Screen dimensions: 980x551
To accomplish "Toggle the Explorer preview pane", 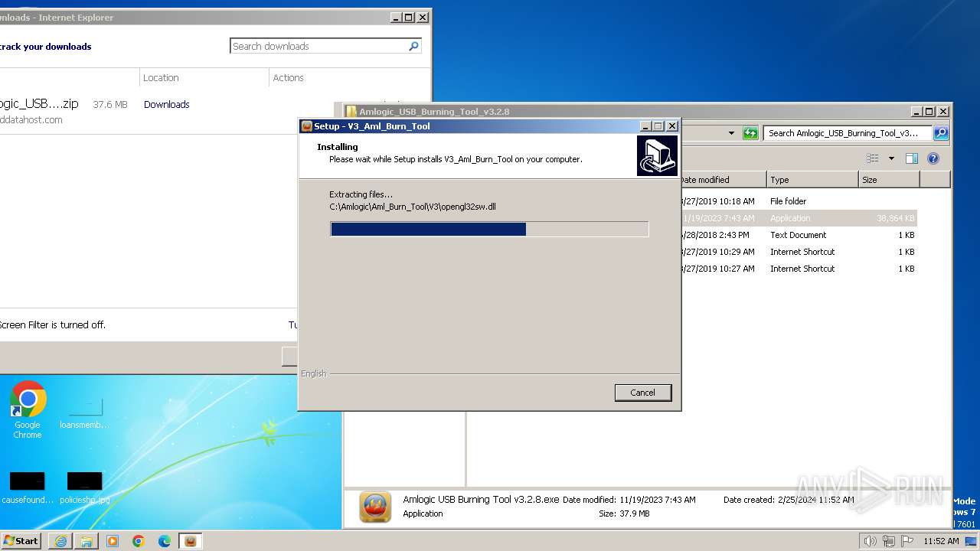I will click(x=912, y=158).
